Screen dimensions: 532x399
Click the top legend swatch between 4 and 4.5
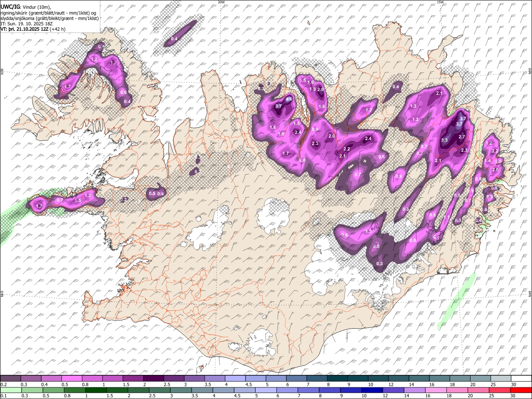tap(235, 379)
